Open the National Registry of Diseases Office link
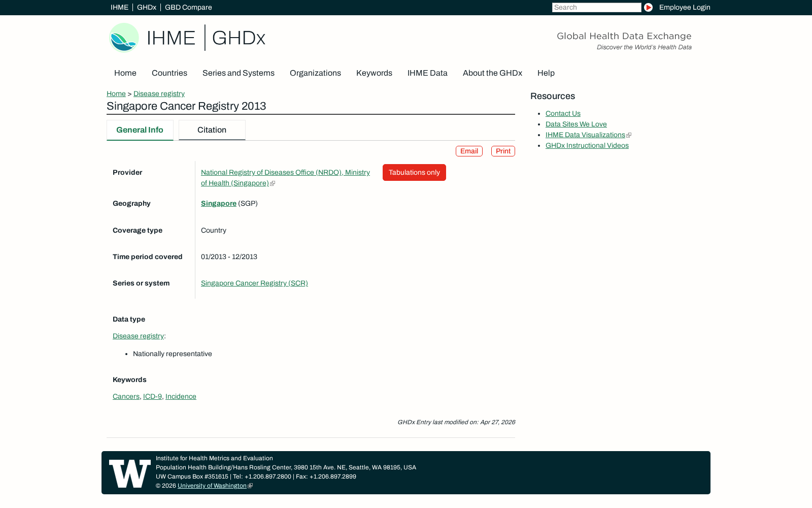The height and width of the screenshot is (508, 812). coord(285,178)
